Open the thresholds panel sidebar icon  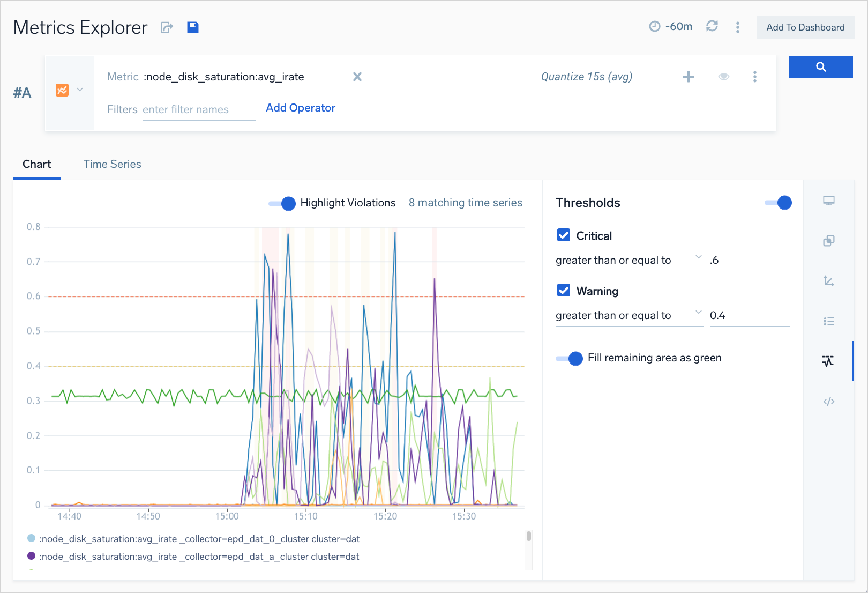[828, 361]
